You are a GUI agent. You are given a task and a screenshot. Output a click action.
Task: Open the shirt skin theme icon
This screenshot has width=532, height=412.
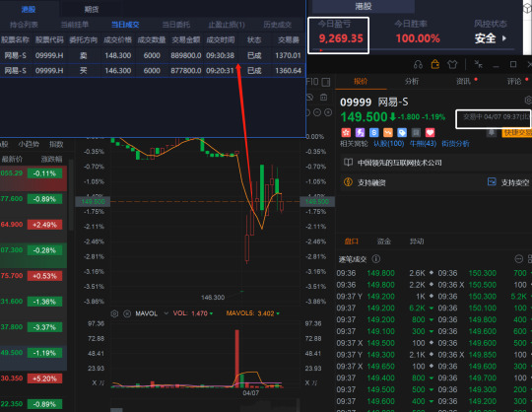(452, 64)
